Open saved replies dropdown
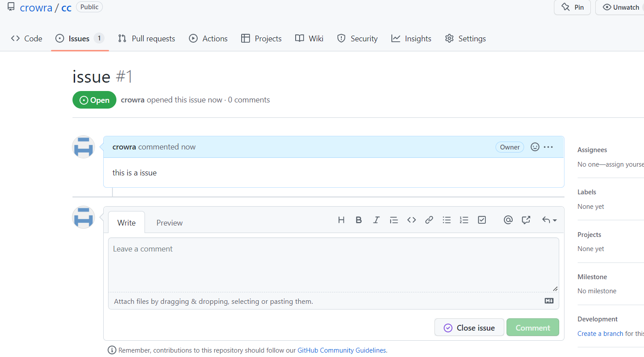 (x=549, y=220)
